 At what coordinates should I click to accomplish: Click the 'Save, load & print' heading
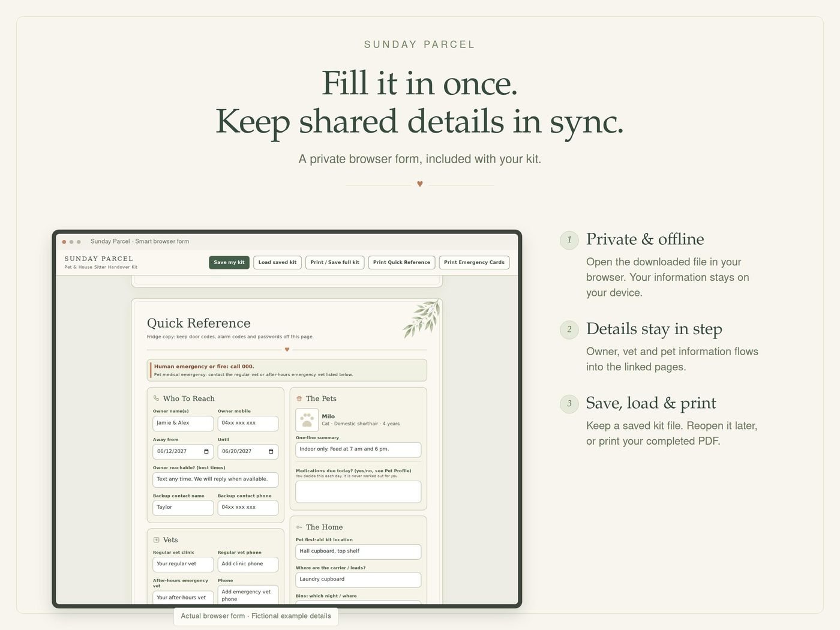click(x=651, y=403)
